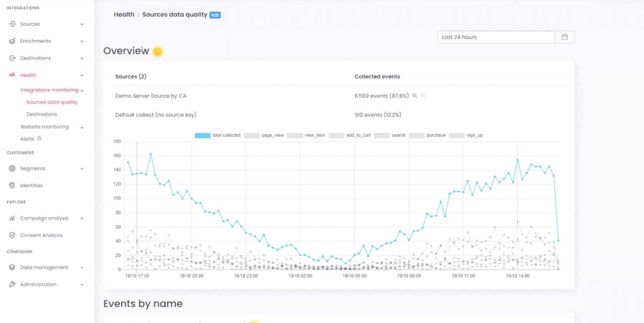Click chart axis label 19/10 05:00
The image size is (644, 323).
coord(354,276)
